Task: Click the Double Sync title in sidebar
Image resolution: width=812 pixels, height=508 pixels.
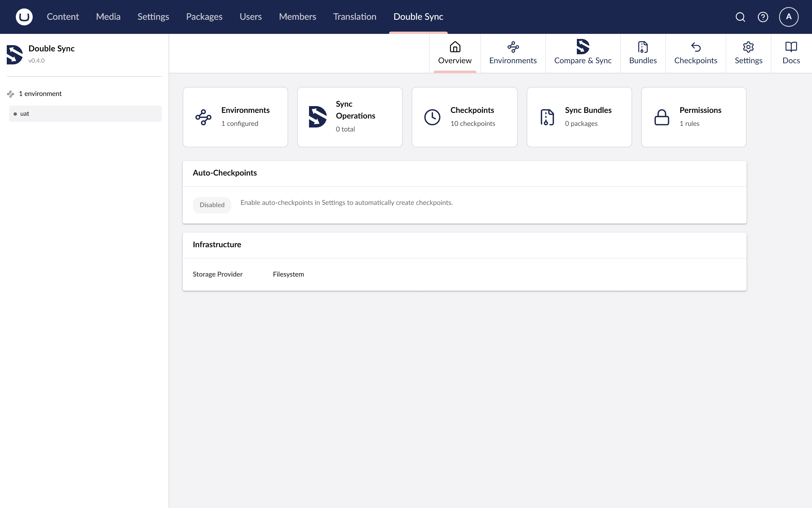Action: pos(51,48)
